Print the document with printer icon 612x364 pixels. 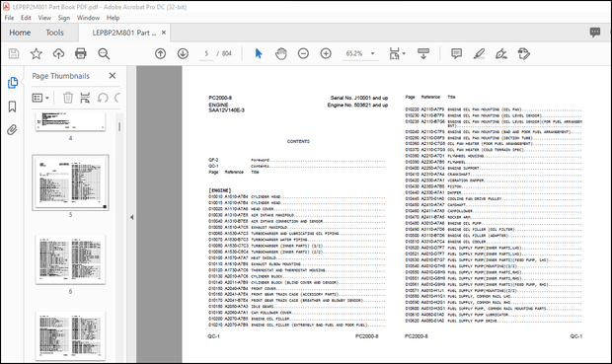coord(81,53)
